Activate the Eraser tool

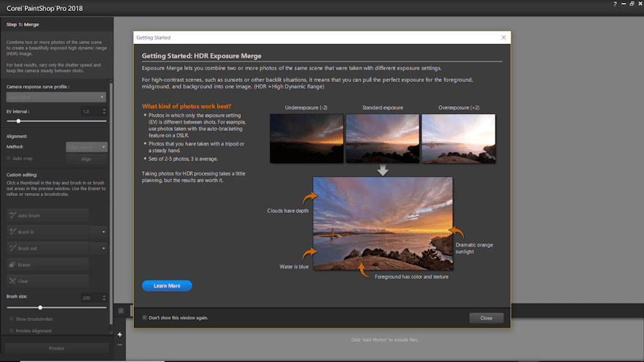tap(48, 264)
